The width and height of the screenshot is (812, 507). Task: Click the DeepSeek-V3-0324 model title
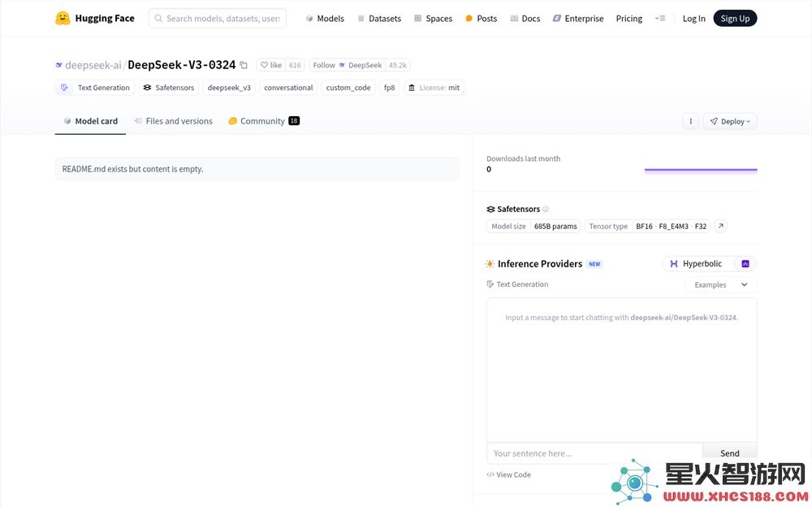point(182,65)
